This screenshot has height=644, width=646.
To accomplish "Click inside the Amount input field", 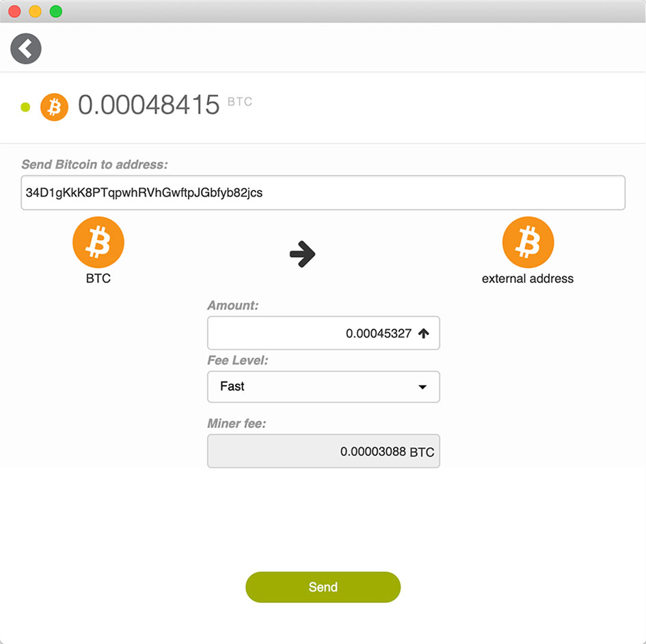I will (323, 333).
